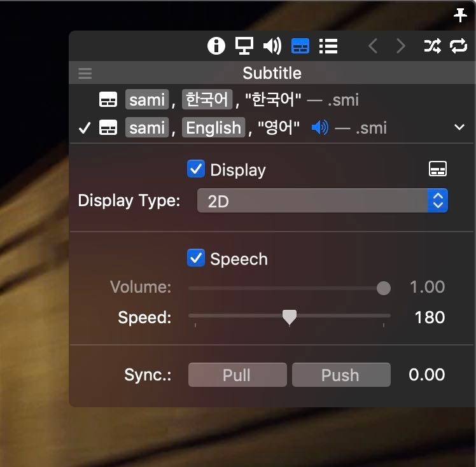The image size is (476, 467).
Task: Click the "sami" tag on 한국어 row
Action: tap(147, 99)
